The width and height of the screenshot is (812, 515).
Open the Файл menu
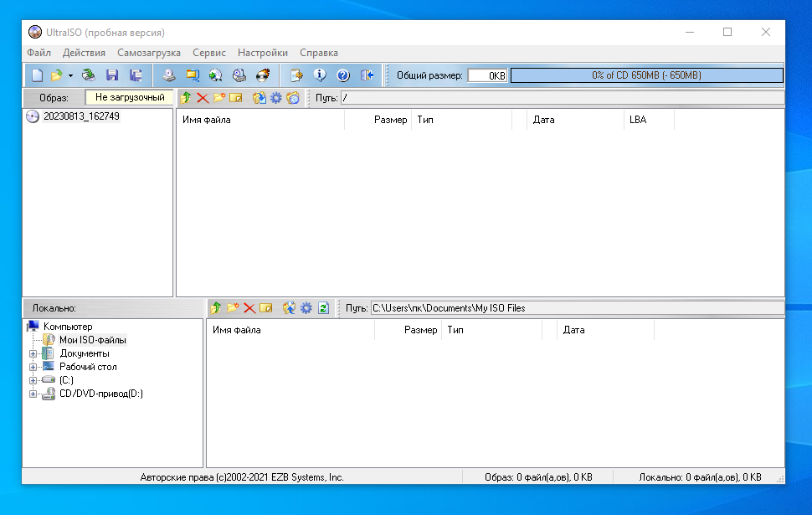tap(39, 53)
